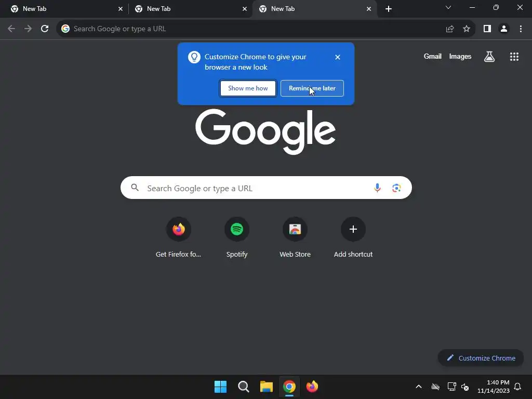Click the muted volume tray icon
The image size is (532, 399).
coord(465,387)
